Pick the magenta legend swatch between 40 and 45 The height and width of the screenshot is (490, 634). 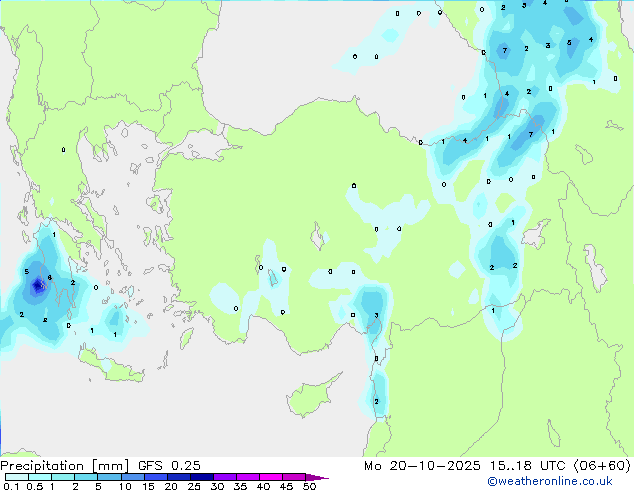coord(271,477)
